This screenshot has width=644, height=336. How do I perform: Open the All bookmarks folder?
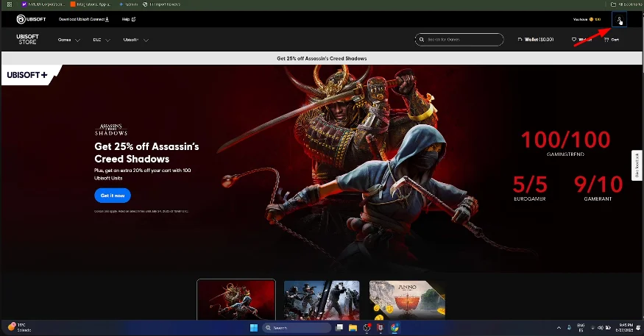click(x=626, y=4)
